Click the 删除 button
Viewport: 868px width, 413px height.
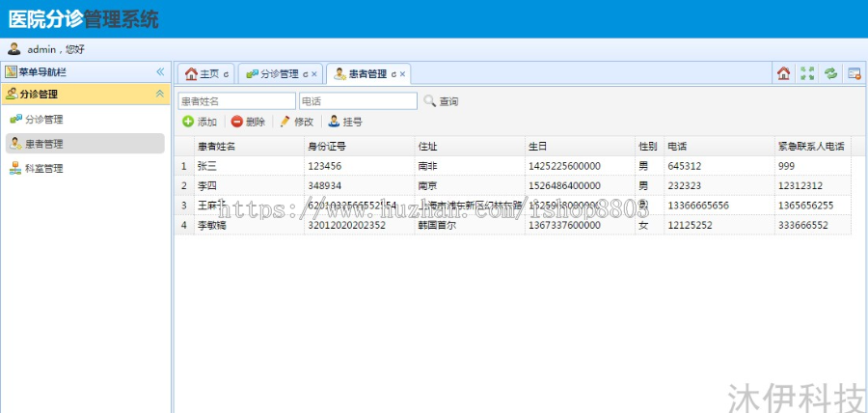(x=248, y=122)
